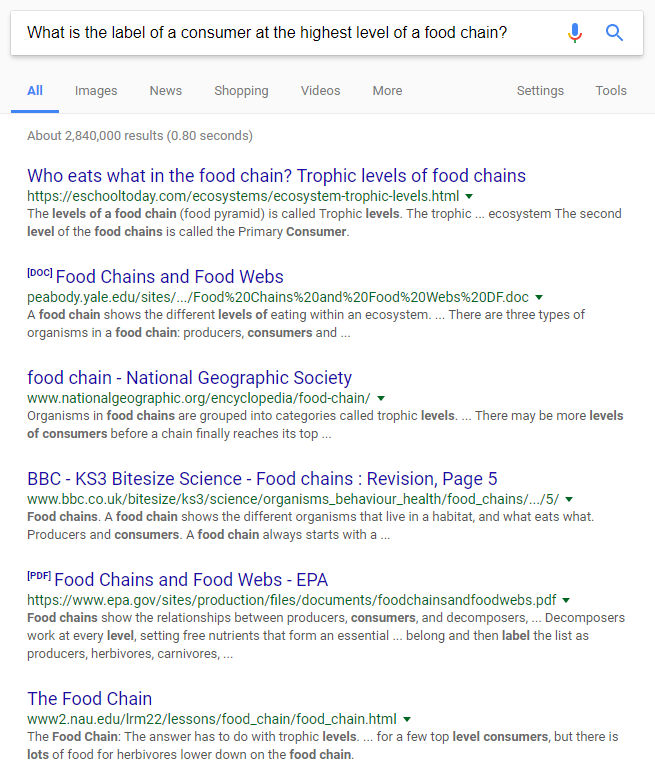Open BBC KS3 Bitesize Science result
The image size is (655, 777).
262,479
